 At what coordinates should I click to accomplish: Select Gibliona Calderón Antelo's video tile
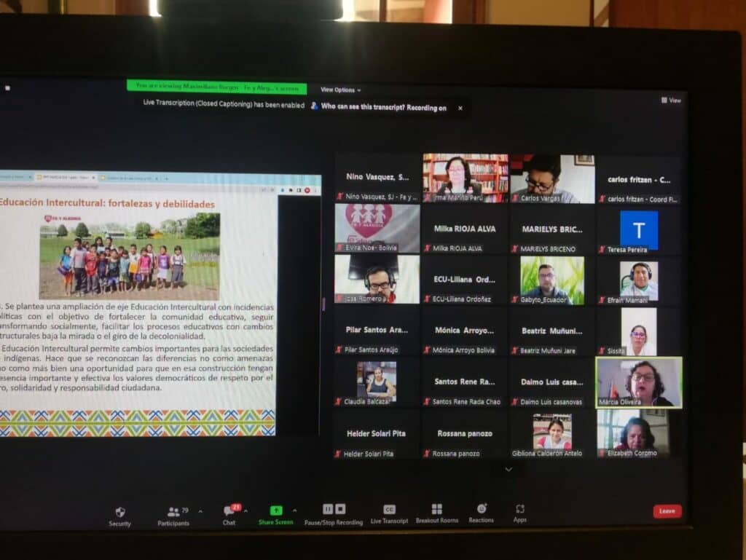point(552,435)
